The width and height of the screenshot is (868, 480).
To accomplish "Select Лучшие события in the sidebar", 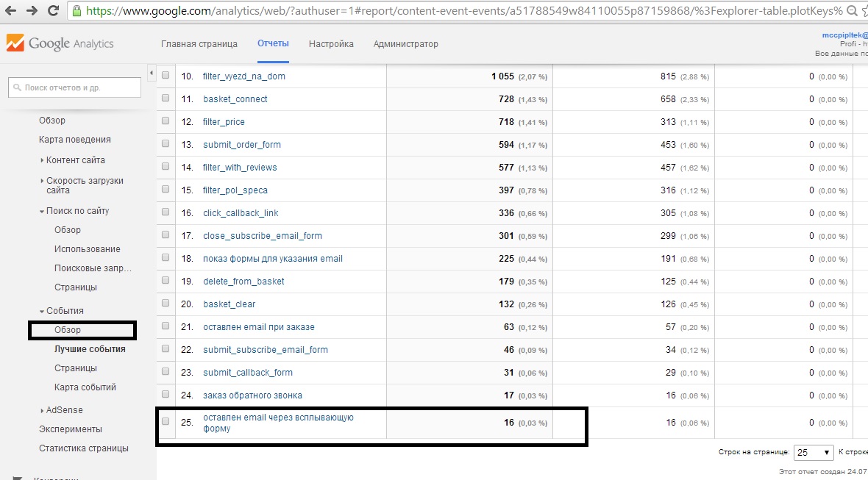I will pyautogui.click(x=90, y=349).
